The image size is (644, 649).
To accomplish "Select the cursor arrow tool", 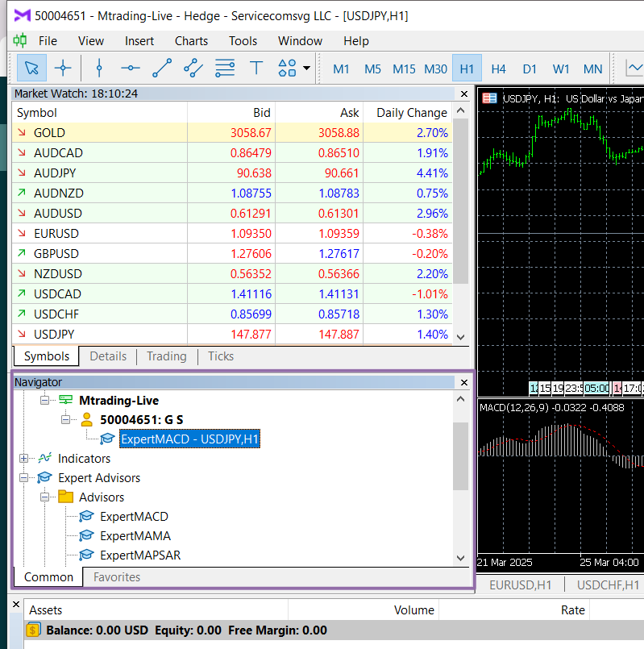I will [x=31, y=68].
